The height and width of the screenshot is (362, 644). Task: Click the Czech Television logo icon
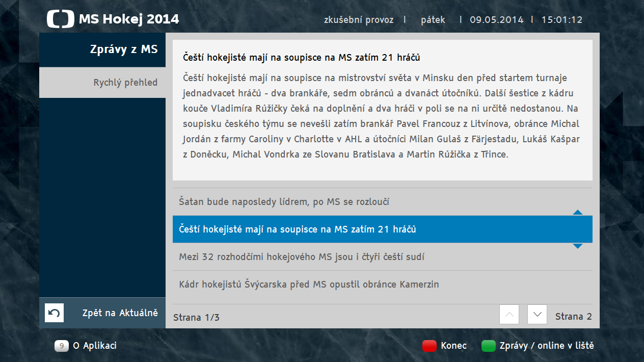pyautogui.click(x=60, y=18)
